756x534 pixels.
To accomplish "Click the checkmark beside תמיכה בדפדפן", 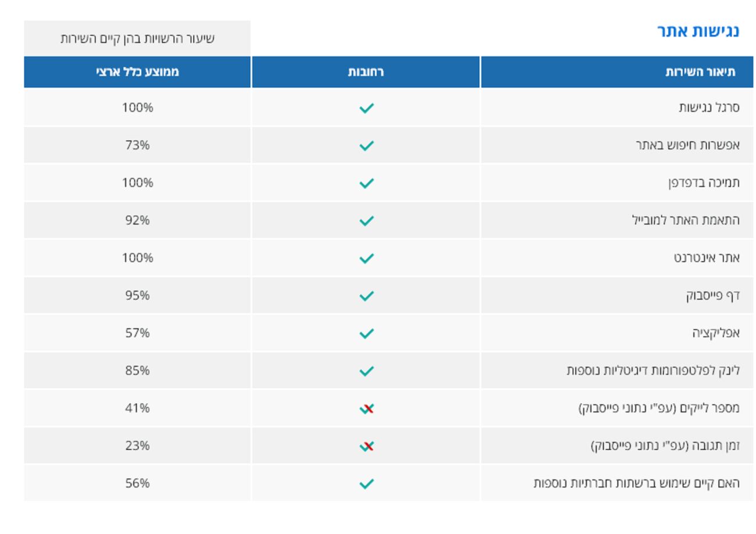I will 366,183.
